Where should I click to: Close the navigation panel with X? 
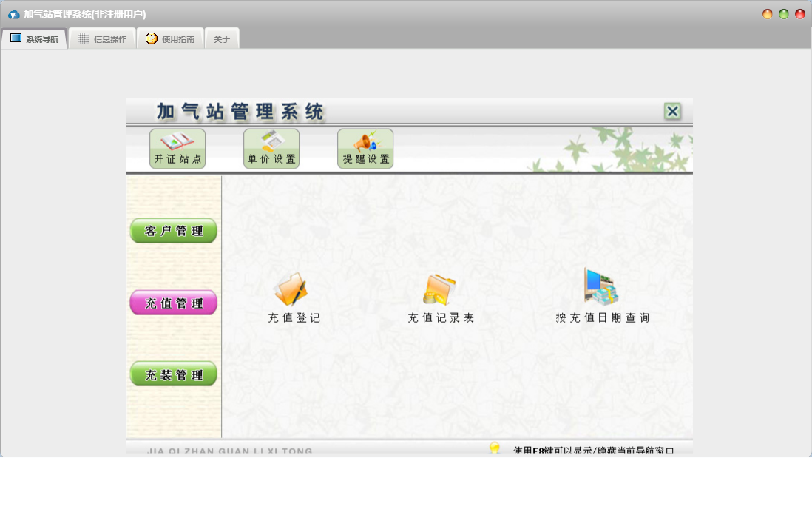pyautogui.click(x=672, y=111)
